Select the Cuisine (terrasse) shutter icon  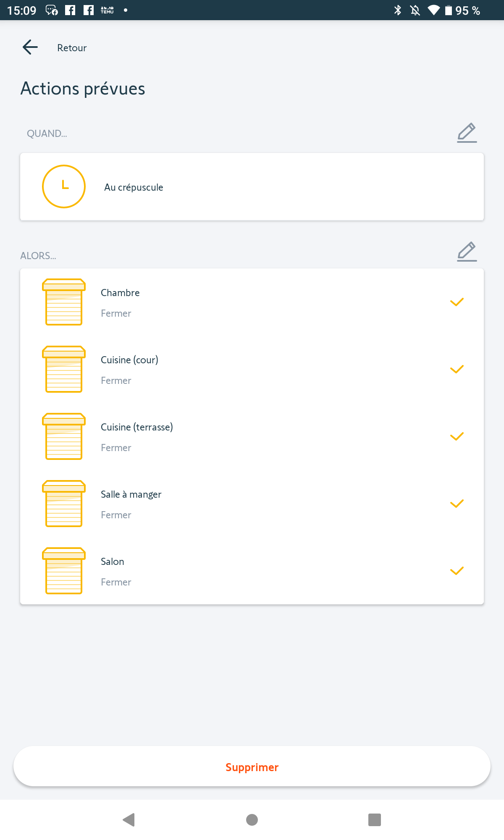tap(64, 436)
